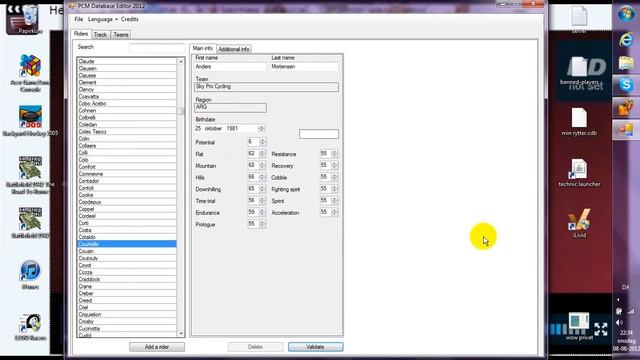Image resolution: width=640 pixels, height=360 pixels.
Task: Adjust the Fighting spirit value stepper
Action: click(335, 189)
